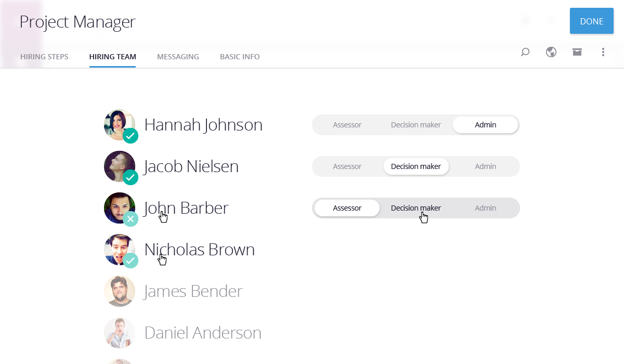Click Nicholas Brown's name

point(200,250)
